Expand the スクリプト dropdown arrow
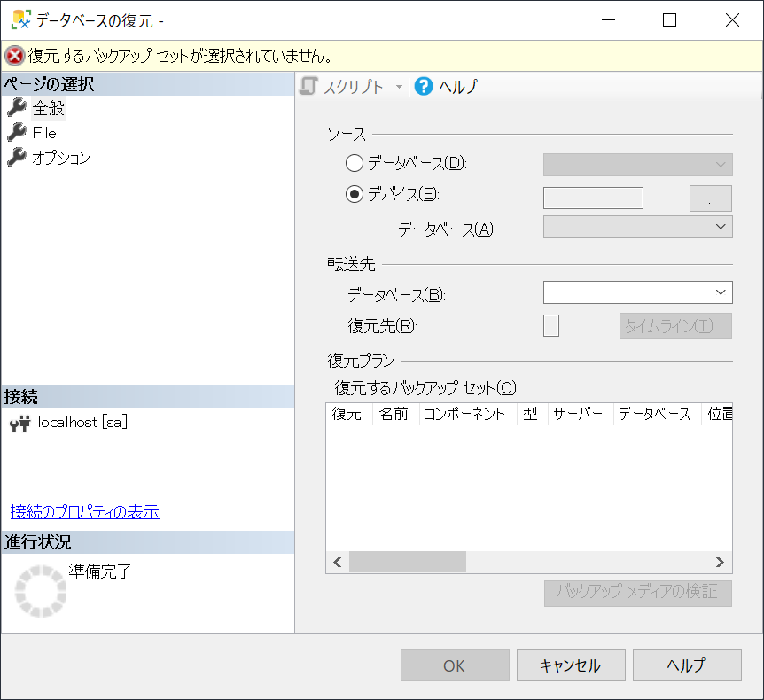This screenshot has width=764, height=700. tap(399, 87)
